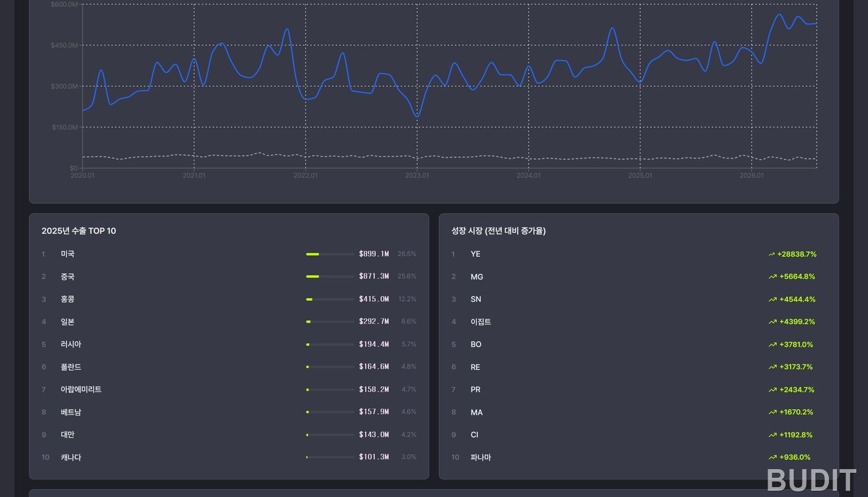Select 캐나다 in the export ranking
This screenshot has height=497, width=868.
click(71, 457)
